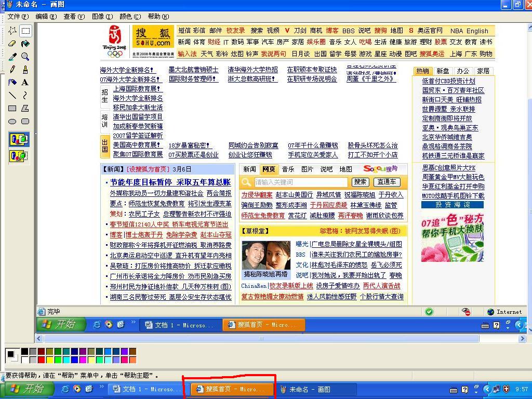Open the 查看(V) menu
The height and width of the screenshot is (399, 532).
point(74,16)
